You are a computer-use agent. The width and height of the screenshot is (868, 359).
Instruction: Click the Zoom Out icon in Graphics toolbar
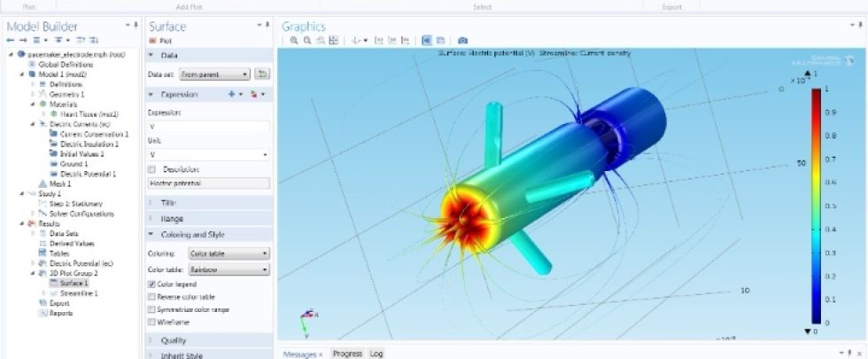(x=306, y=41)
